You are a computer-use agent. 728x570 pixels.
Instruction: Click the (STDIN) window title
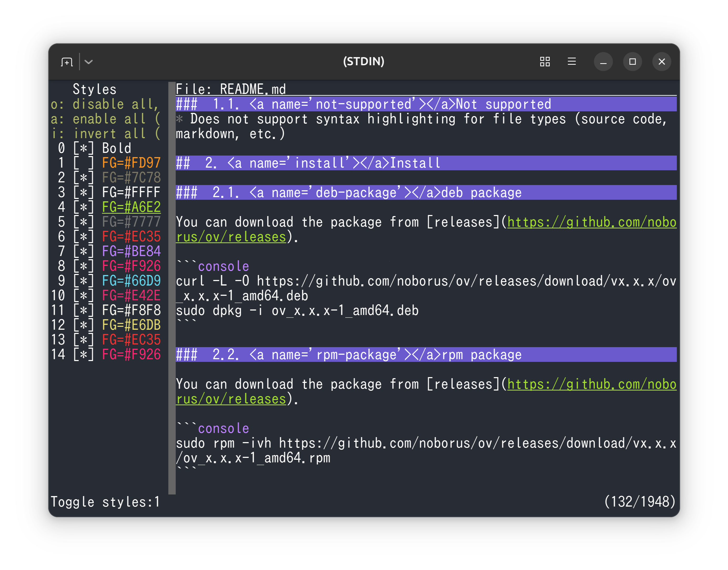(x=363, y=61)
